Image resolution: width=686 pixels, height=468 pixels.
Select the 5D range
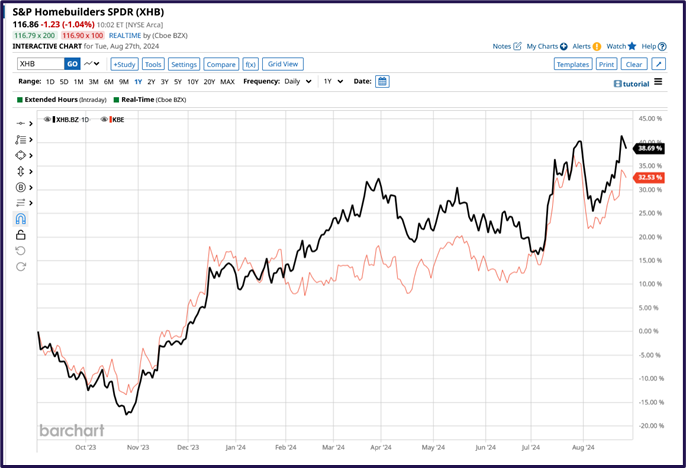click(x=64, y=82)
